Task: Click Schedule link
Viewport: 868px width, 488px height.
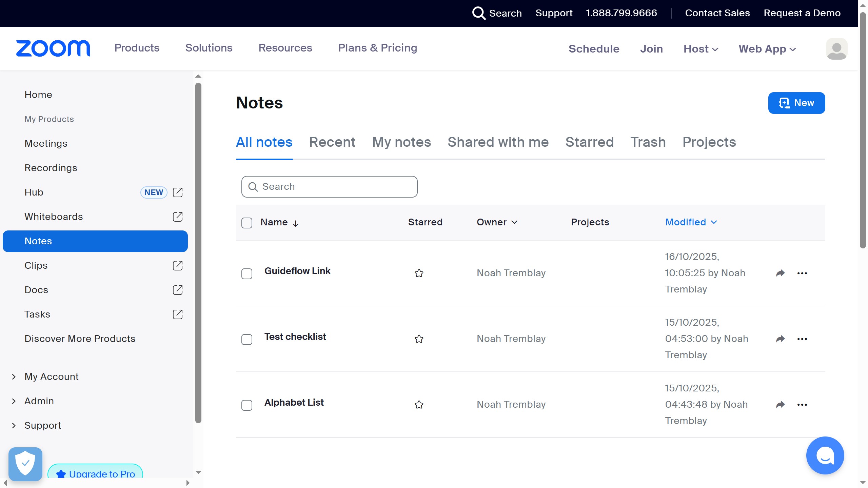Action: point(594,49)
